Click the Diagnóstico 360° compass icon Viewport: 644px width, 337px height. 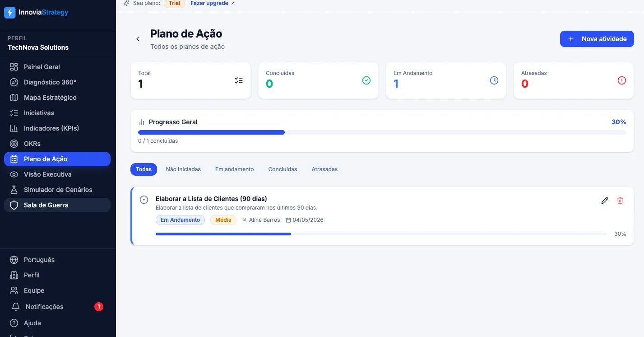point(14,82)
